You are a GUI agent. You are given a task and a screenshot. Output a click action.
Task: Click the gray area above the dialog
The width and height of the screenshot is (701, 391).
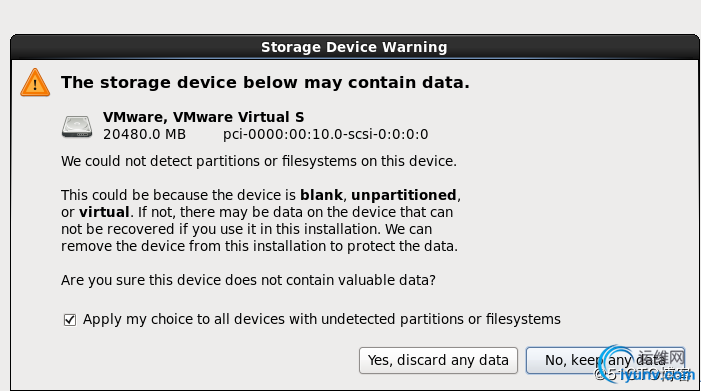350,16
